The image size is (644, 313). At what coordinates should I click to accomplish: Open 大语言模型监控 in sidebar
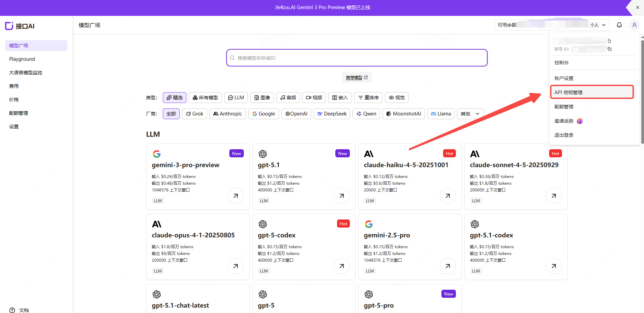[x=36, y=73]
